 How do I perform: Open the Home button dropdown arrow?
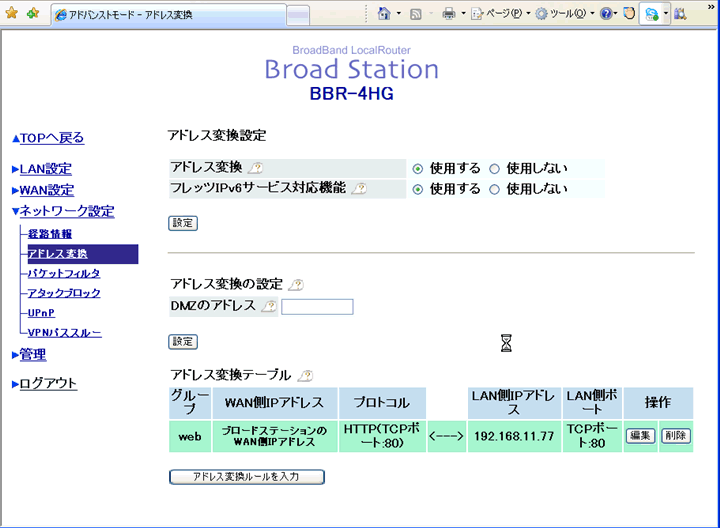click(399, 14)
